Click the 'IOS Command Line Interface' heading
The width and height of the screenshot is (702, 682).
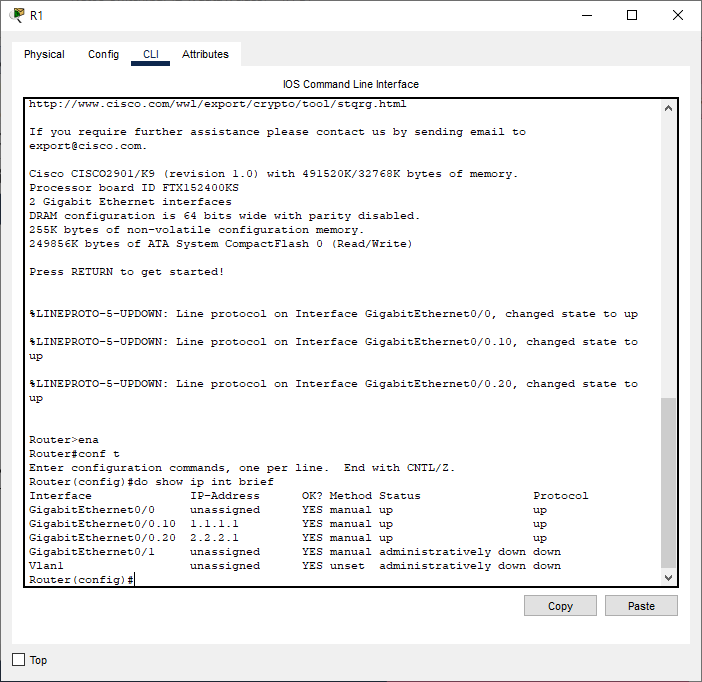(351, 84)
